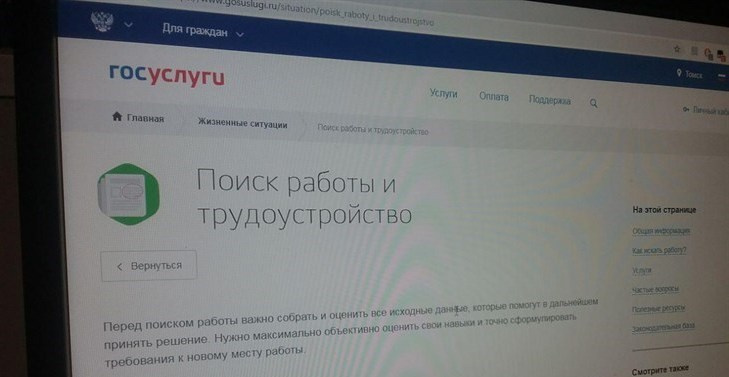Open the 'Поддержка' menu item
729x377 pixels.
550,100
